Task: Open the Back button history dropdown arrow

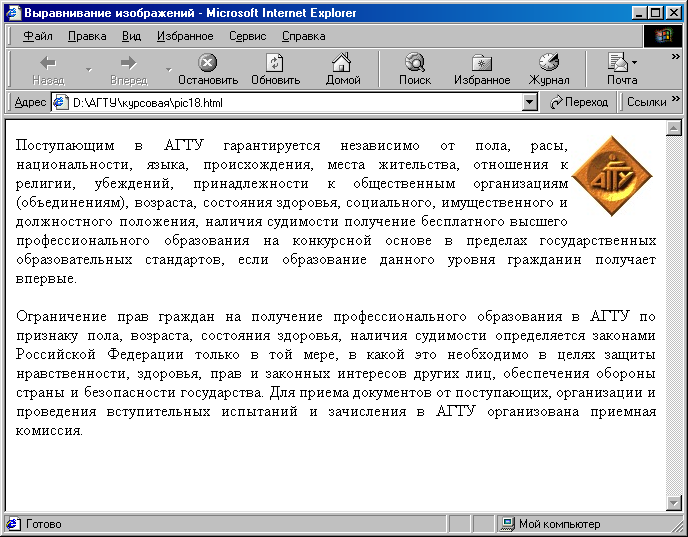Action: (89, 70)
